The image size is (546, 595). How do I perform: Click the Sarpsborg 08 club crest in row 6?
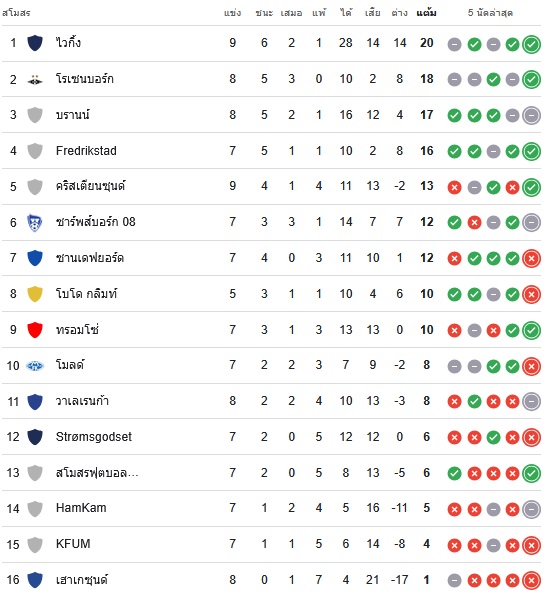(35, 223)
